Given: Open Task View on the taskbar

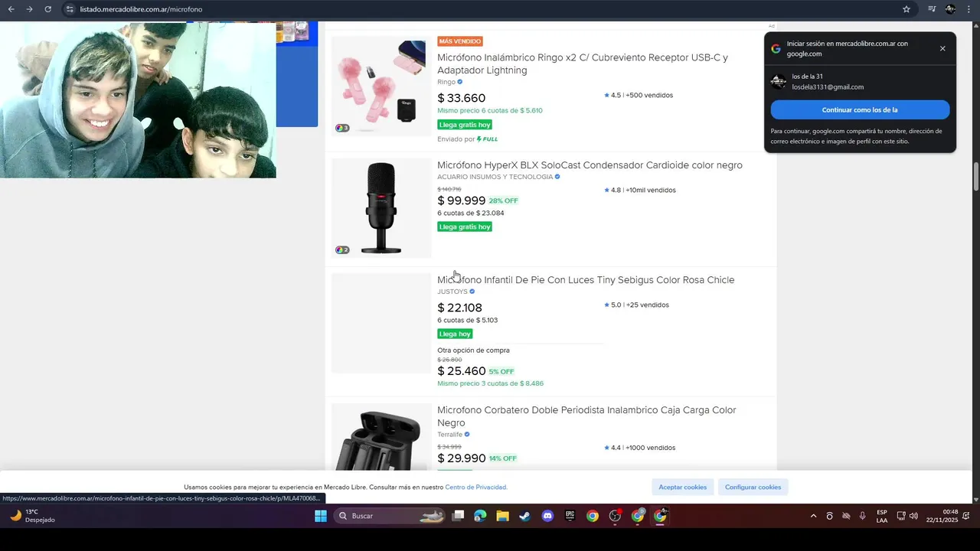Looking at the screenshot, I should (x=458, y=516).
